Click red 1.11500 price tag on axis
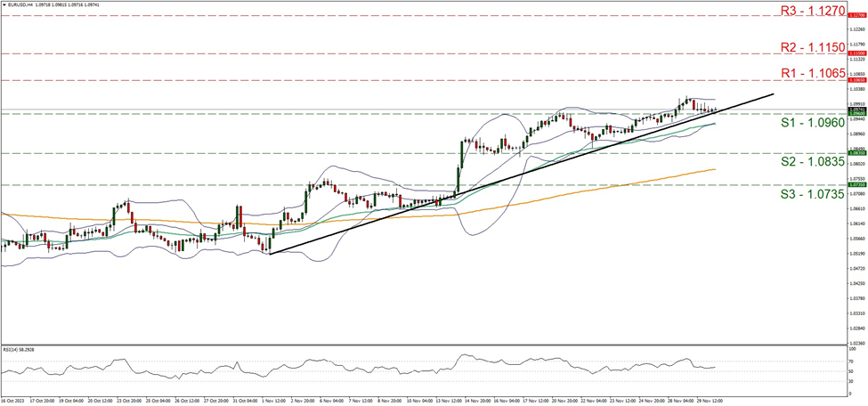Image resolution: width=868 pixels, height=406 pixels. 853,53
